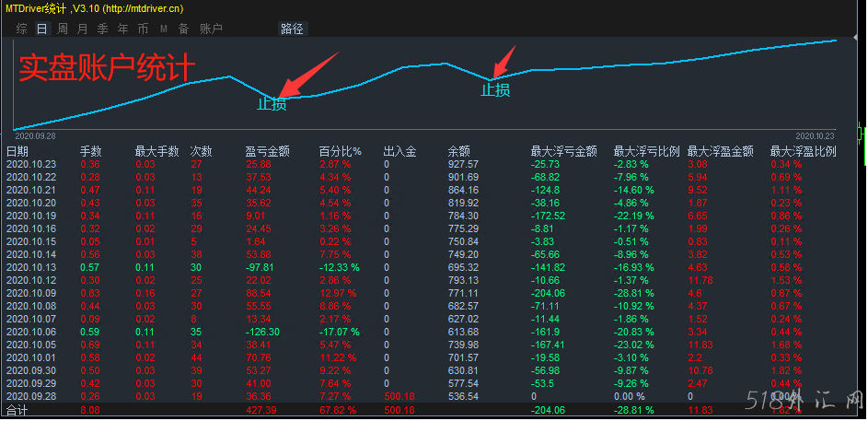The width and height of the screenshot is (868, 421).
Task: Click the 次数 column header
Action: (201, 151)
